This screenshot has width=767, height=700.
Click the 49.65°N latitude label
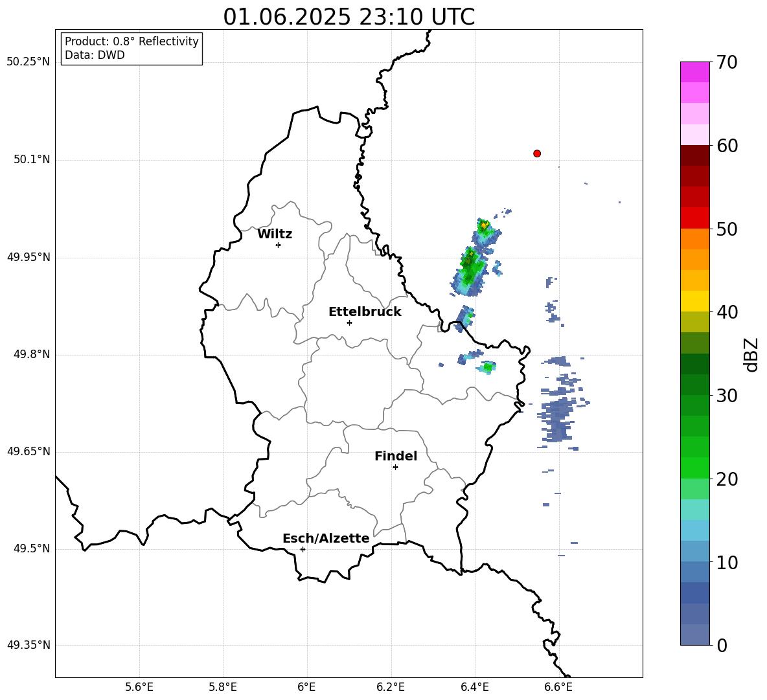pyautogui.click(x=29, y=451)
